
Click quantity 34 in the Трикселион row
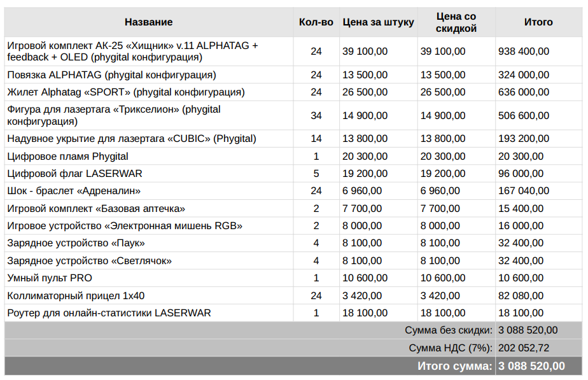click(316, 116)
